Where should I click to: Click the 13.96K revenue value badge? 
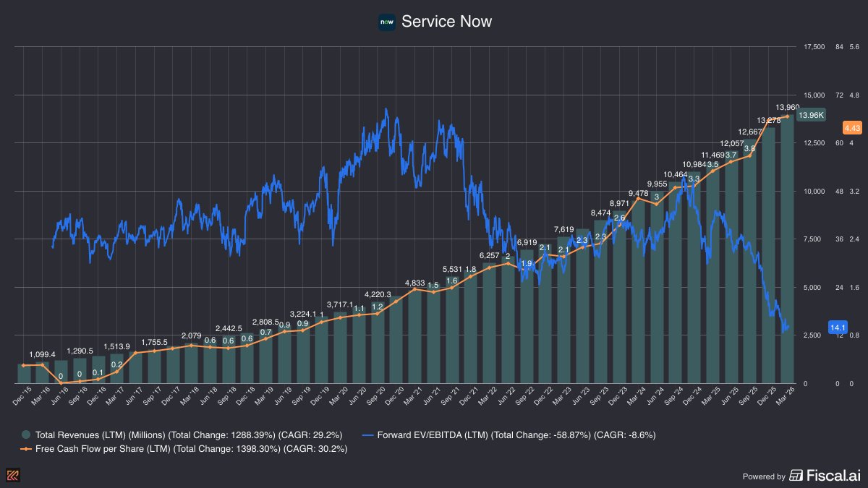(x=811, y=116)
